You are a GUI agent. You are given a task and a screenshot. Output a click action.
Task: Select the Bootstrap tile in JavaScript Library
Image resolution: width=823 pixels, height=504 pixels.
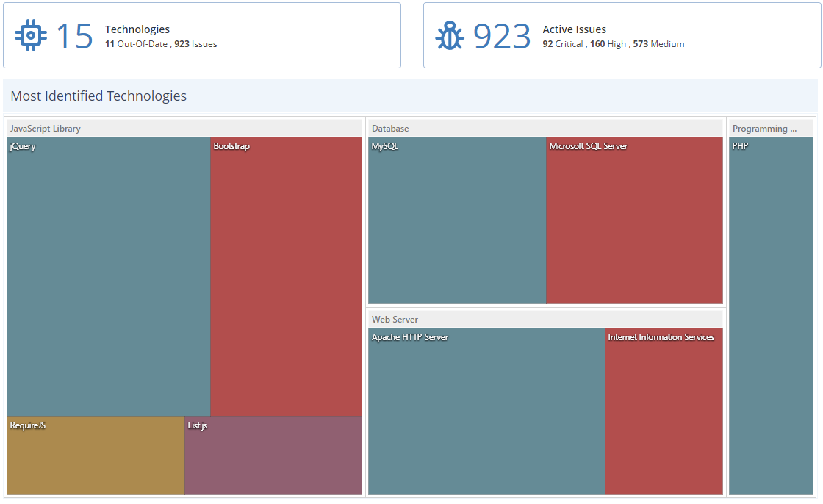coord(285,279)
